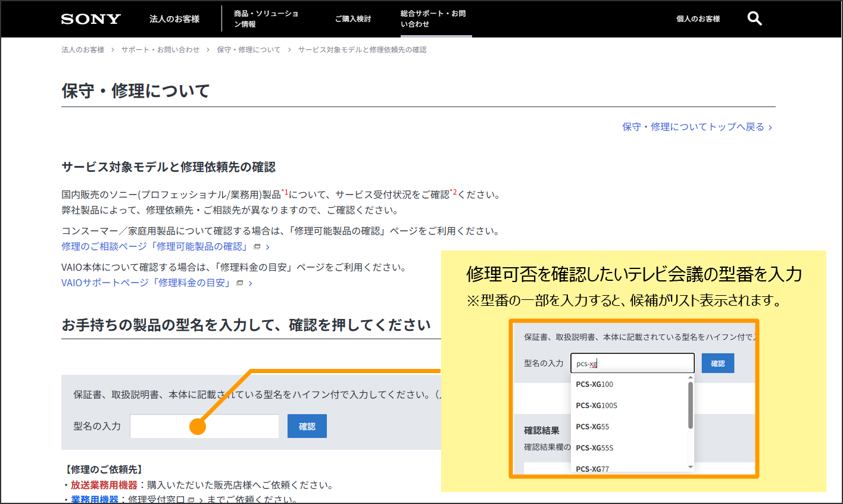The width and height of the screenshot is (843, 504).
Task: Open the site search magnifier icon
Action: click(754, 18)
